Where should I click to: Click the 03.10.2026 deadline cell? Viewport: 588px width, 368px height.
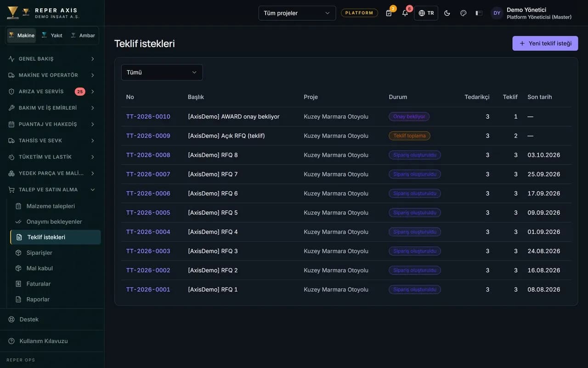[544, 155]
